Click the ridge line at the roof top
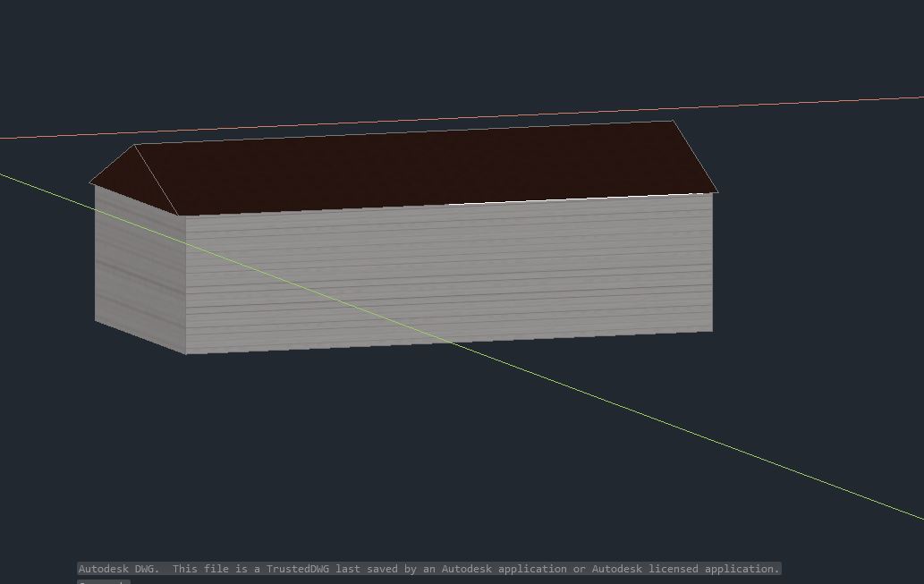Image resolution: width=924 pixels, height=584 pixels. [403, 132]
